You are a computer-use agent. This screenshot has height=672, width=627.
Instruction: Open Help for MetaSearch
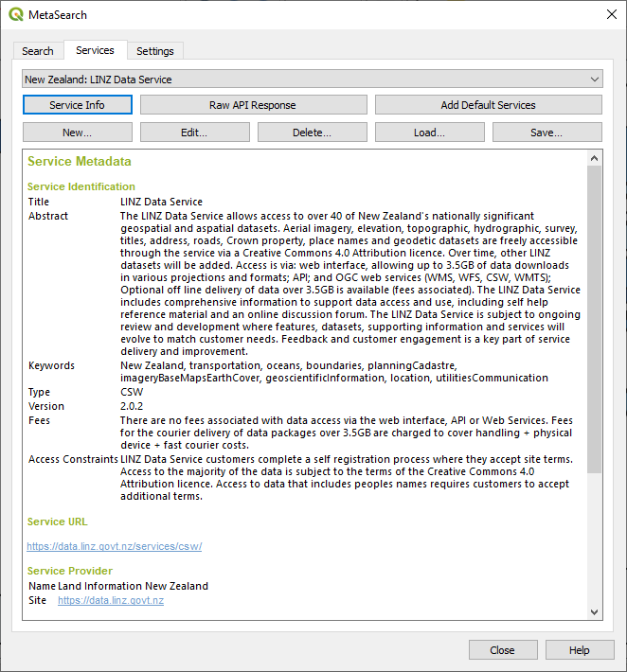pos(580,650)
